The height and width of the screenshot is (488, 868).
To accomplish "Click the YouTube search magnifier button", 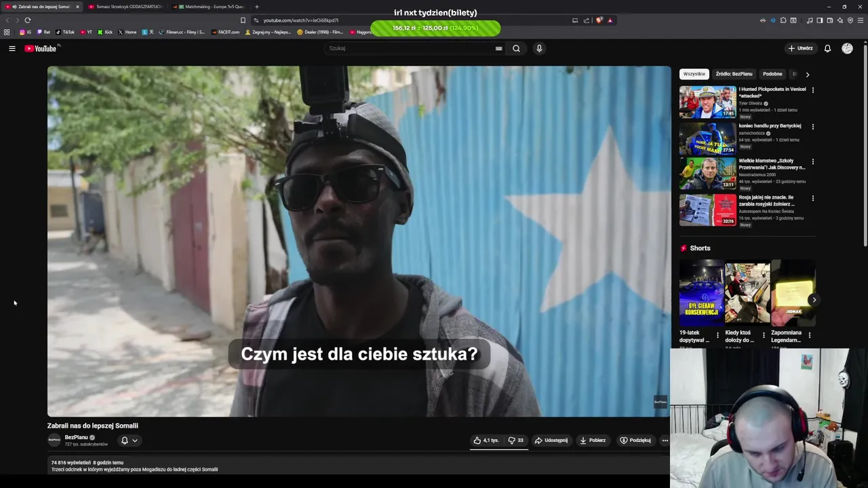I will (516, 48).
